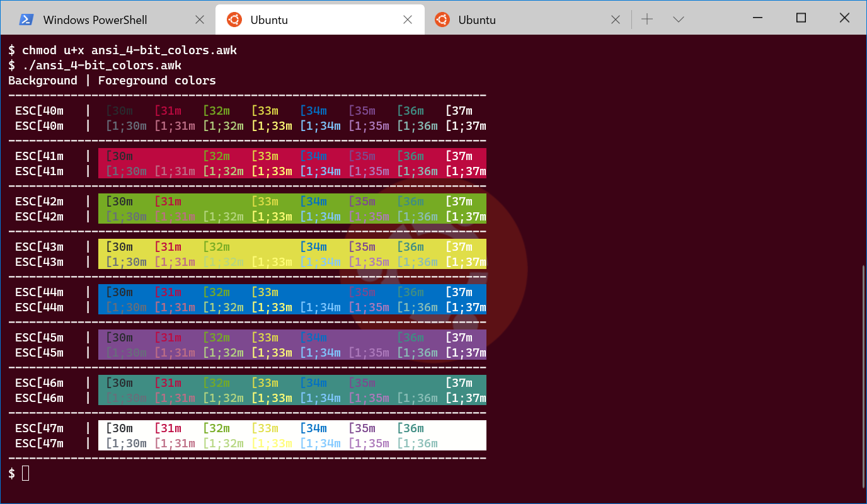Click [32m on the blue ESC[44m background
Screen dimensions: 867x504
pos(216,292)
